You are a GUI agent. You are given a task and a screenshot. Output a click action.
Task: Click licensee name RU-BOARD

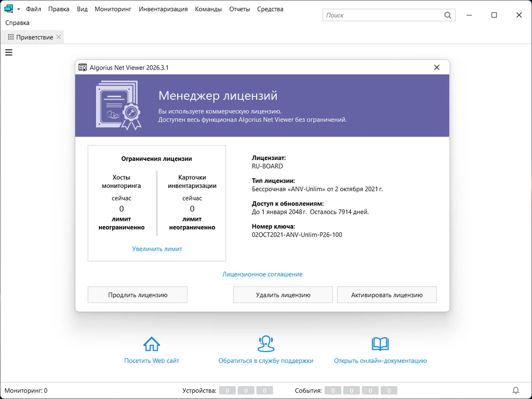coord(267,166)
